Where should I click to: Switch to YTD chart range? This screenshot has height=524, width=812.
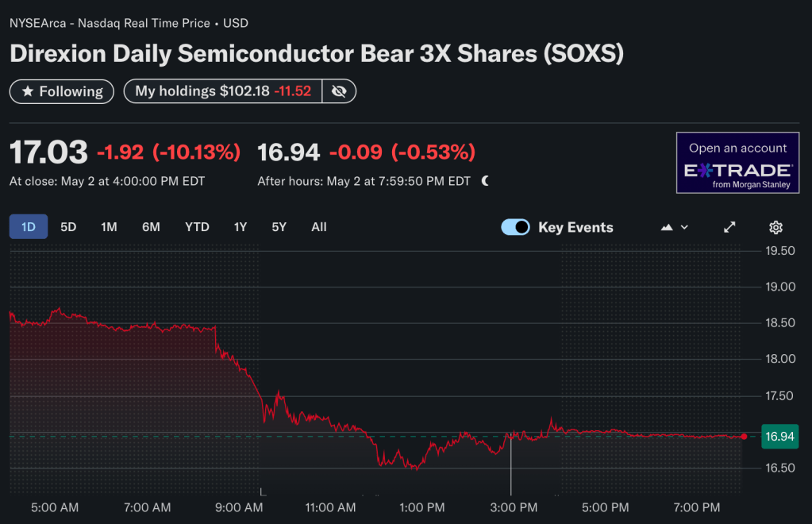[x=197, y=227]
